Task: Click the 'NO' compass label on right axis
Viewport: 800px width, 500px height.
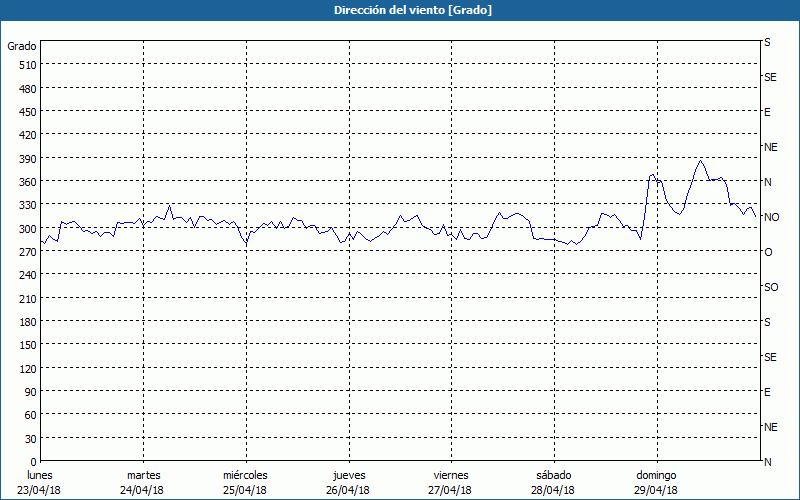Action: click(771, 217)
